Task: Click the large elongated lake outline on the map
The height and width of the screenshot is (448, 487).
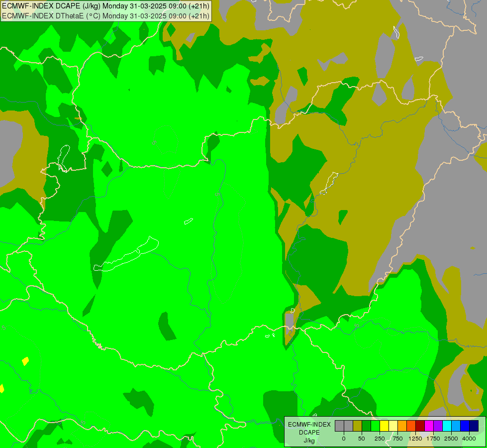Action: pyautogui.click(x=126, y=254)
